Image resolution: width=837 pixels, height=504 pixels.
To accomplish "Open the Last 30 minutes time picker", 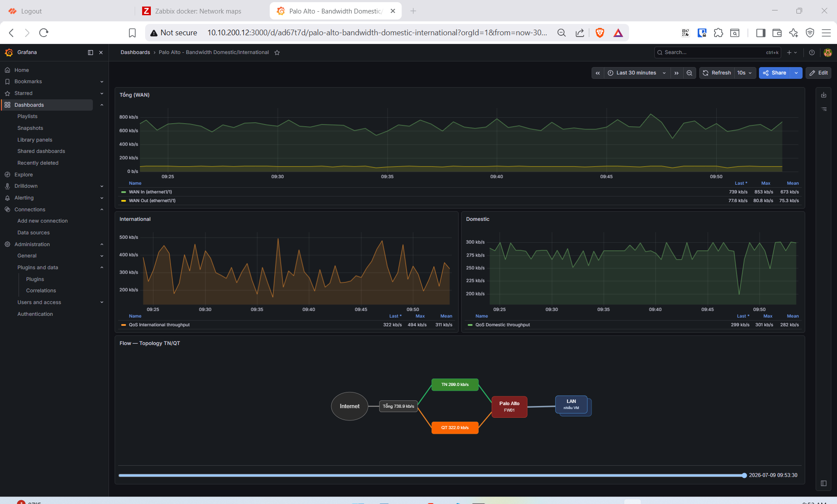I will point(636,73).
